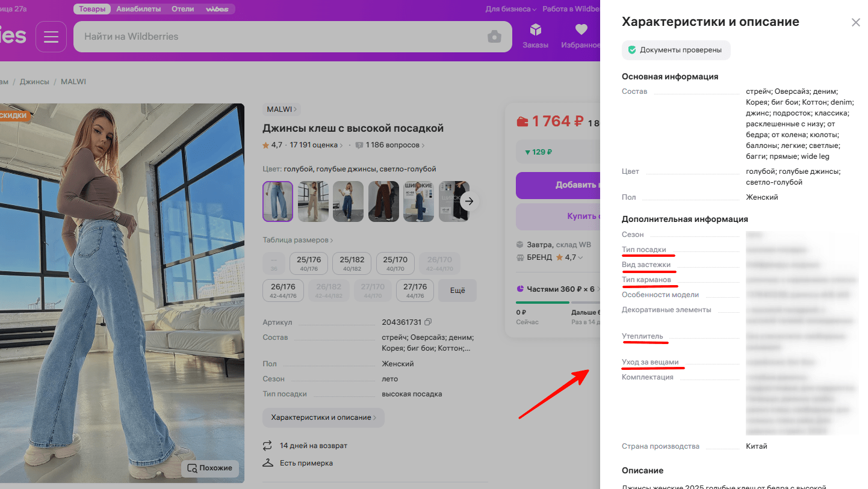Click Похожие similar items icon button
Viewport: 868px width, 489px height.
pyautogui.click(x=210, y=468)
